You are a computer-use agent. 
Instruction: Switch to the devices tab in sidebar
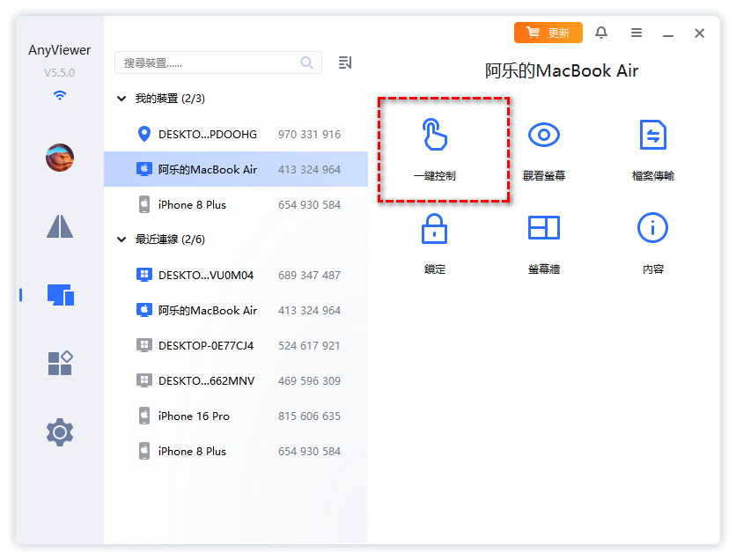click(60, 295)
